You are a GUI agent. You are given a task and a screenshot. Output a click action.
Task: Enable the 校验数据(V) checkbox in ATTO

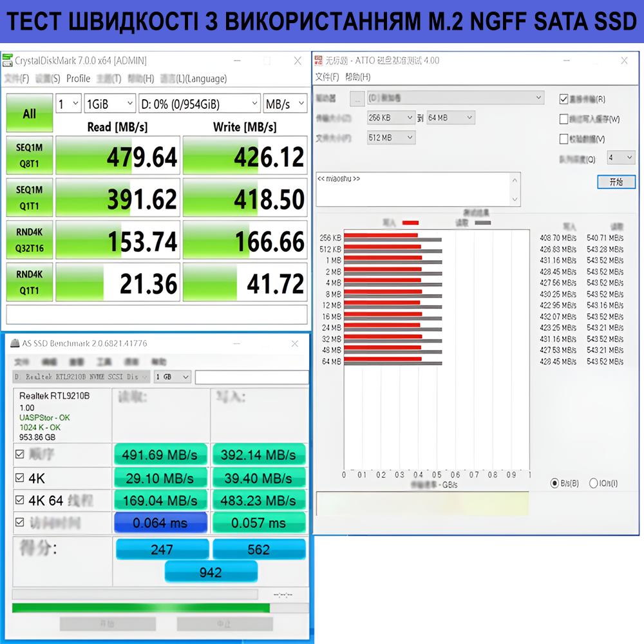tap(563, 138)
